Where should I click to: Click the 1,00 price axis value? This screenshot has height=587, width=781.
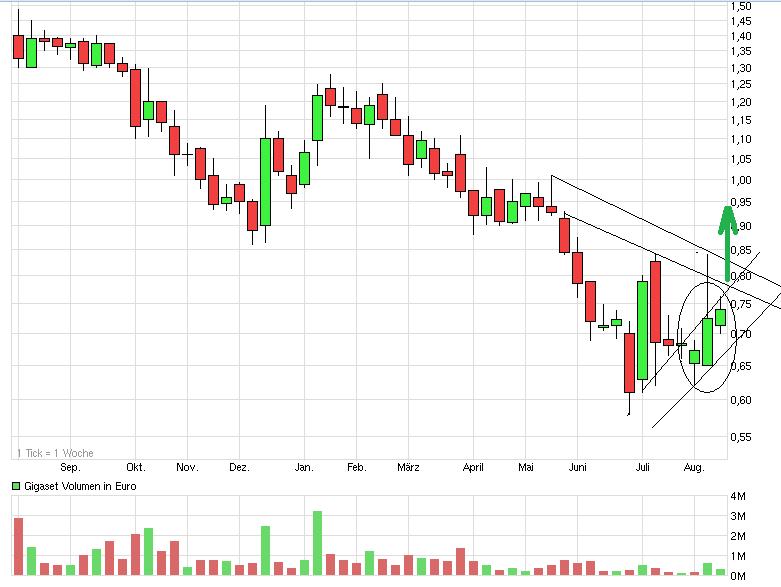click(x=741, y=180)
